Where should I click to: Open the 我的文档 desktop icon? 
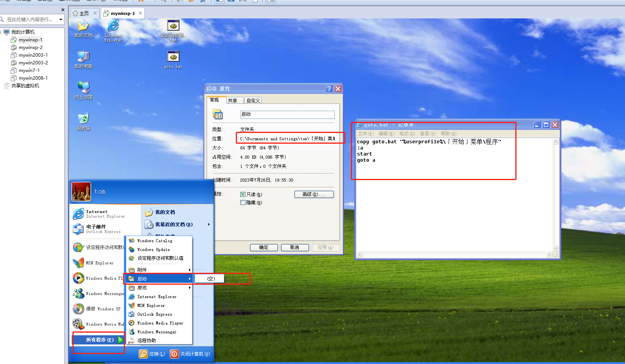pyautogui.click(x=83, y=28)
